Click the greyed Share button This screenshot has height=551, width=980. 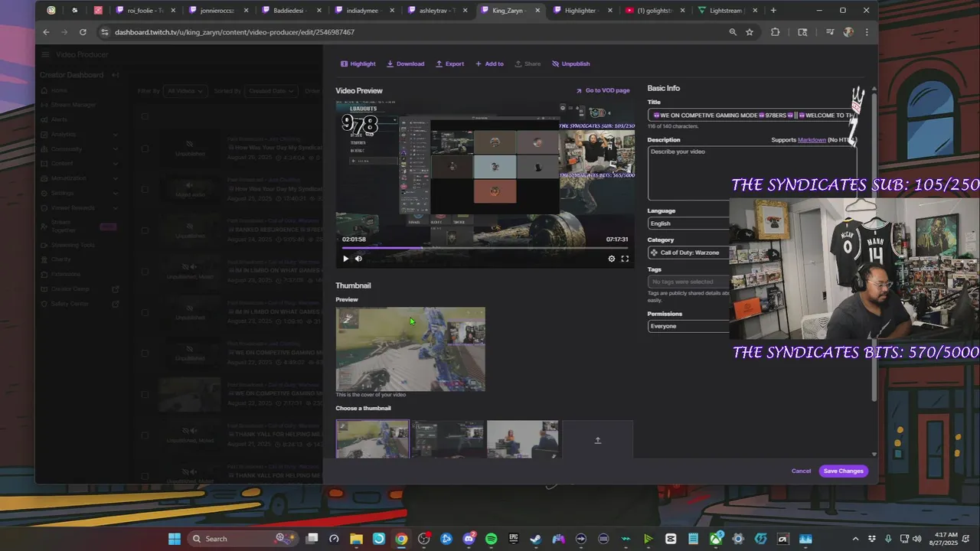tap(528, 64)
